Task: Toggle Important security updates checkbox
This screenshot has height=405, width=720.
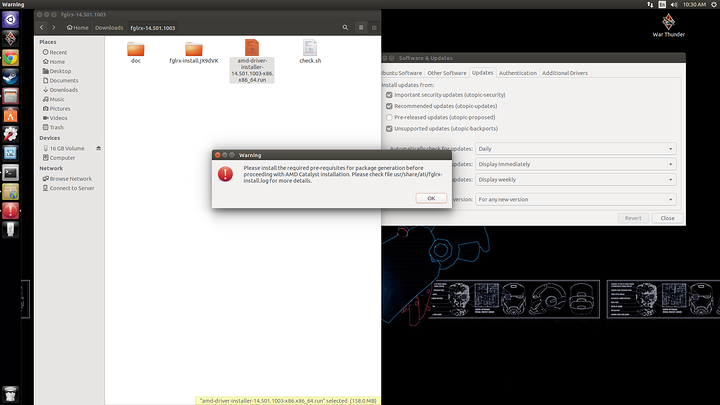Action: point(389,95)
